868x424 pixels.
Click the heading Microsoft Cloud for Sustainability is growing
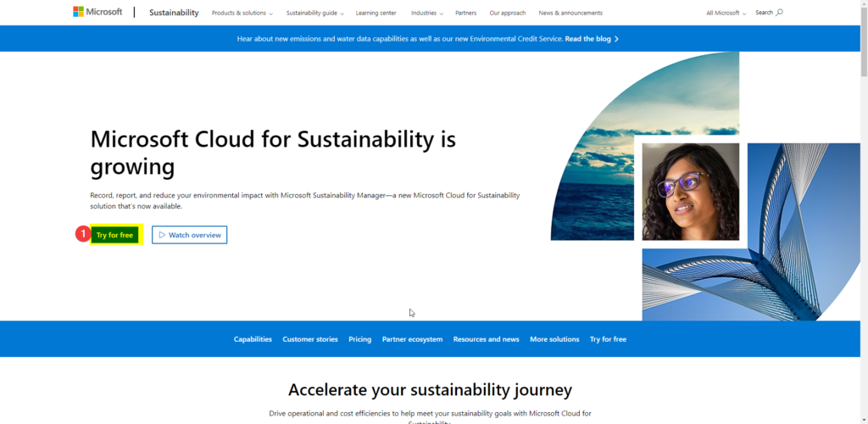pyautogui.click(x=273, y=153)
